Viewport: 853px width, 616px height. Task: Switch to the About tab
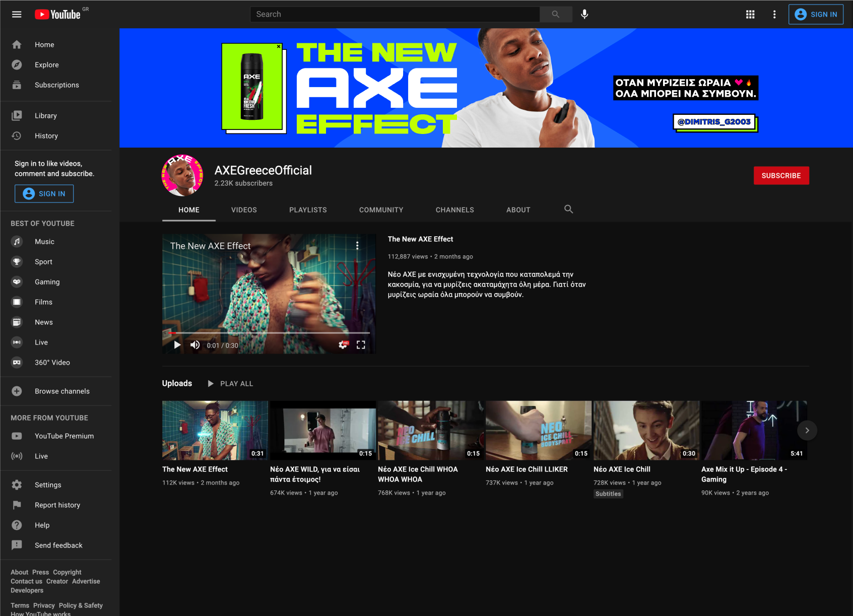pyautogui.click(x=518, y=210)
